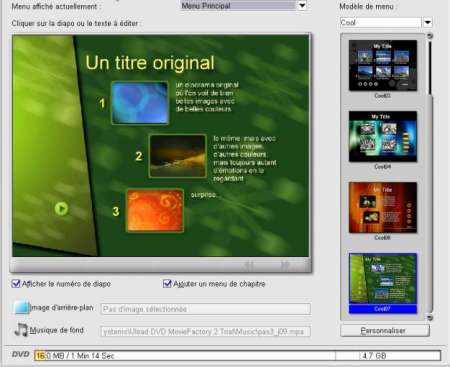Click the previous page arrow below preview

249,265
